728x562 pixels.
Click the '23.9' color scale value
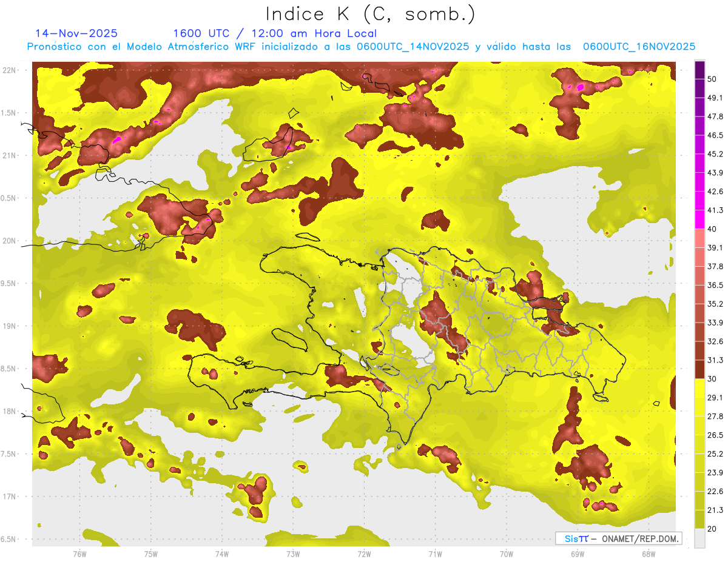coord(715,472)
